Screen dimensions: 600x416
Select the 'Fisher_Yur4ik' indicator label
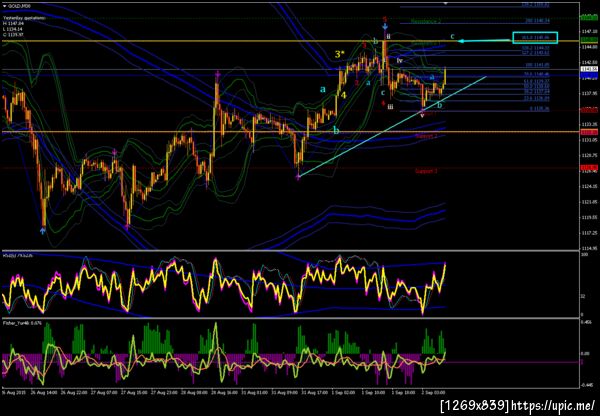[22, 323]
